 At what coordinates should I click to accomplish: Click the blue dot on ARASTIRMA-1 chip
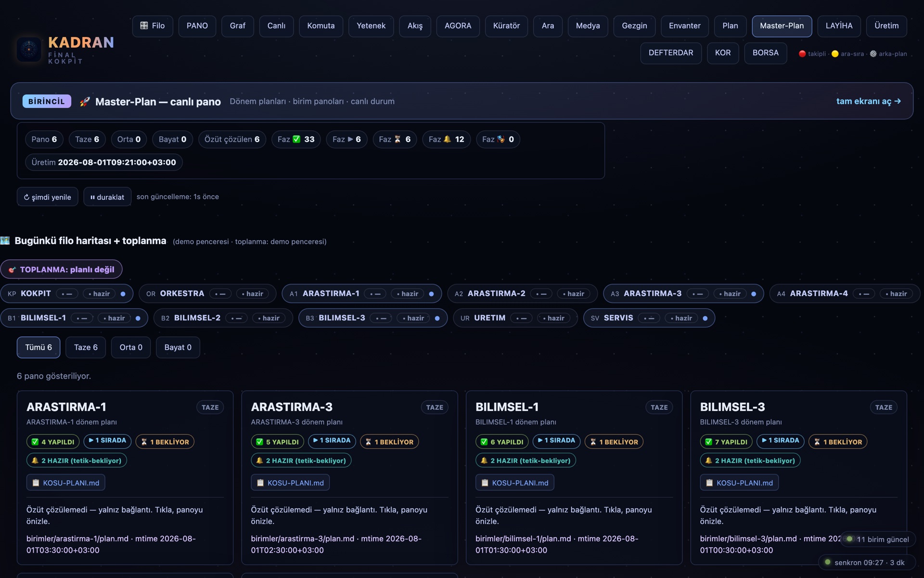pos(431,294)
